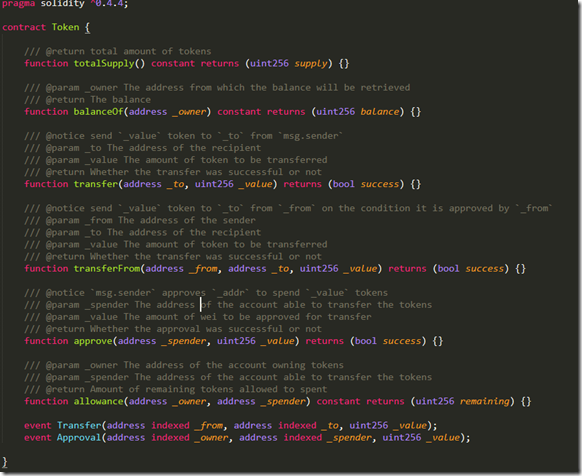This screenshot has height=476, width=582.
Task: Click the comment '@param _owner The address of the account owning tokens'
Action: pos(194,365)
